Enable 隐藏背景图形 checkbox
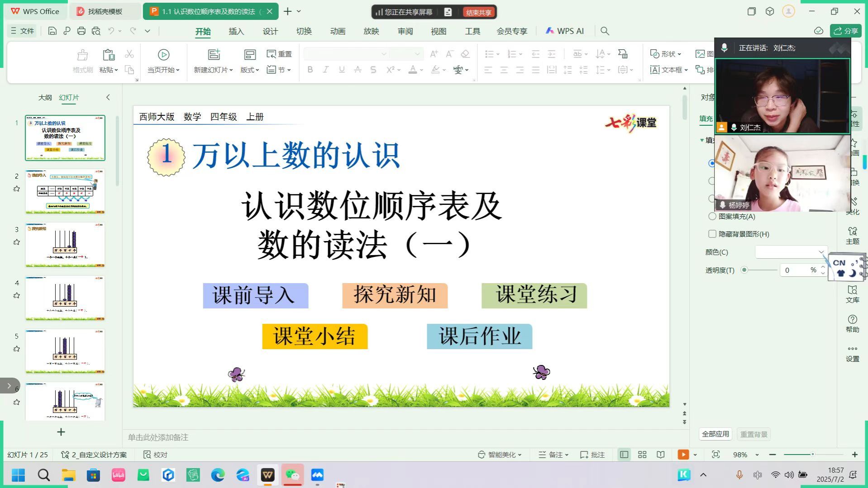Image resolution: width=868 pixels, height=488 pixels. pyautogui.click(x=712, y=234)
